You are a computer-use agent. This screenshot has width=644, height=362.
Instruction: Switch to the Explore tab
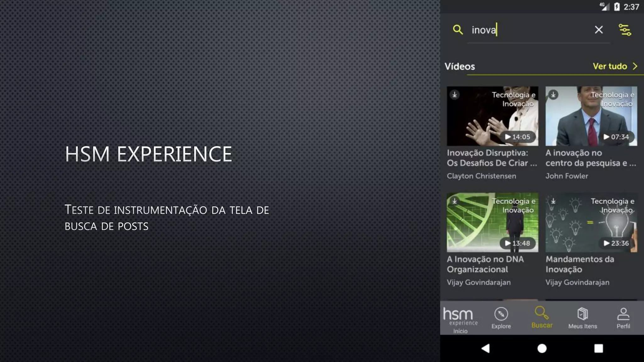pyautogui.click(x=501, y=318)
